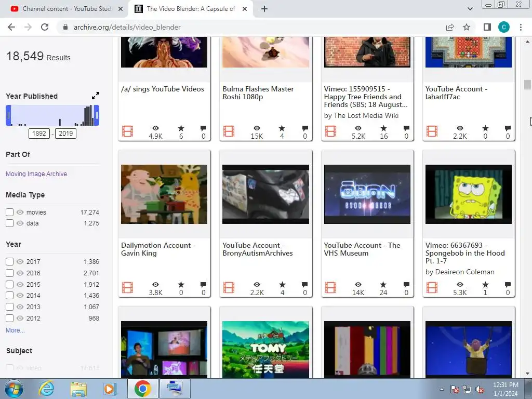Open the Chrome three-dot menu
The image size is (532, 399).
[x=521, y=27]
